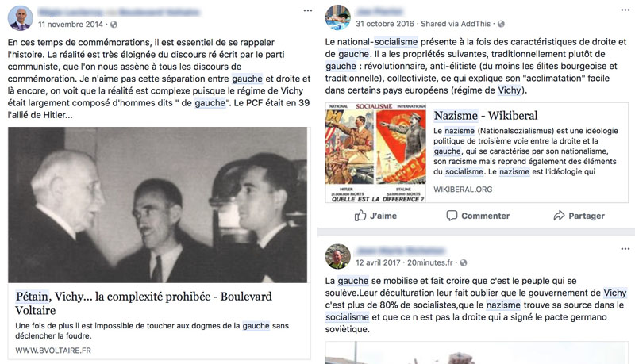Click public globe icon on 2014 post
The height and width of the screenshot is (364, 635).
pos(114,25)
